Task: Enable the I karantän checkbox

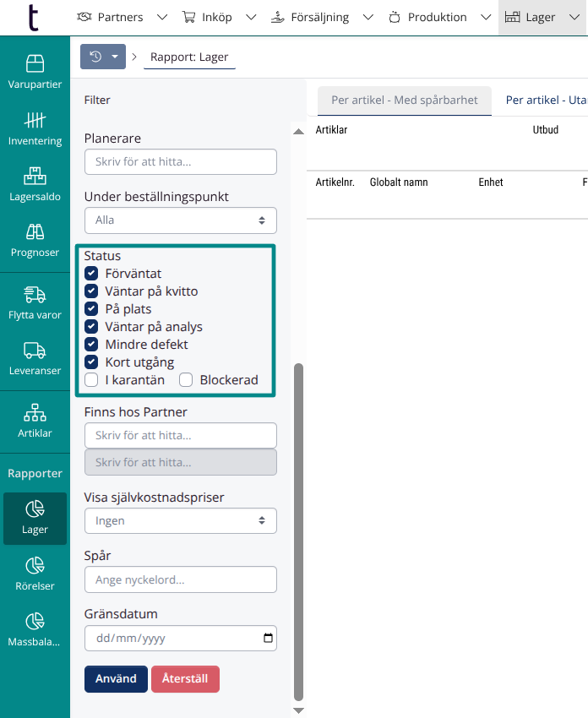Action: pos(92,380)
